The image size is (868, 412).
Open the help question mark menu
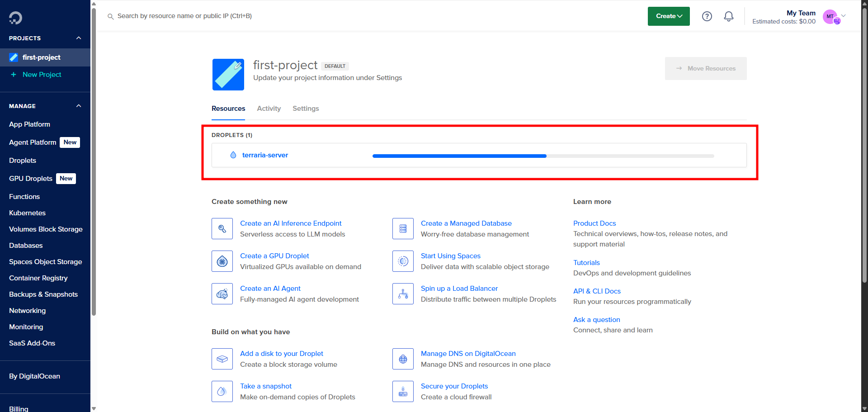707,16
